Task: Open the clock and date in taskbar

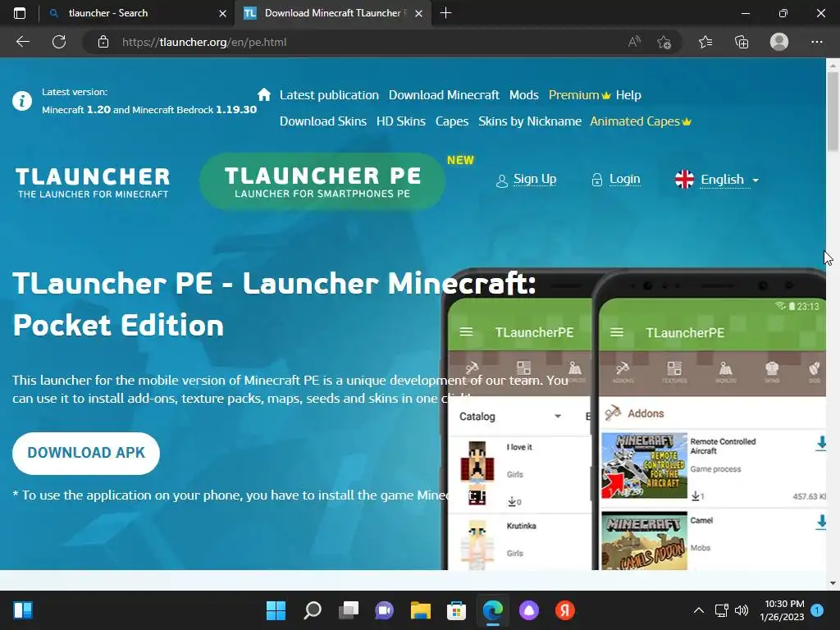Action: (x=783, y=610)
